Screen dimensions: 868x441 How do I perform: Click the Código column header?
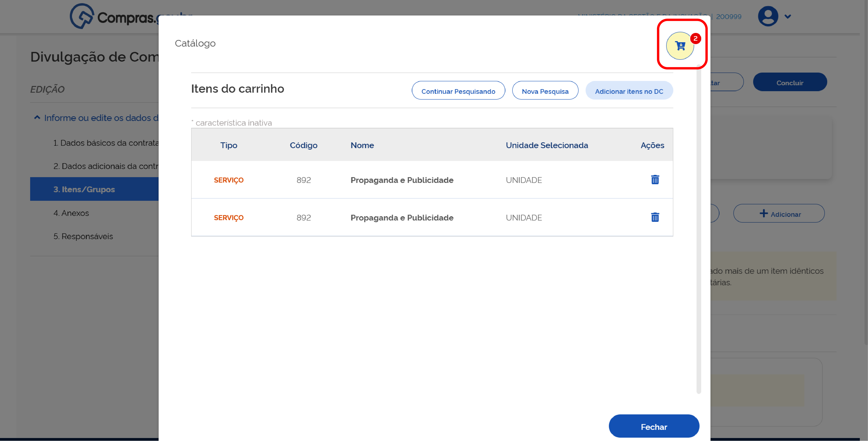tap(303, 145)
